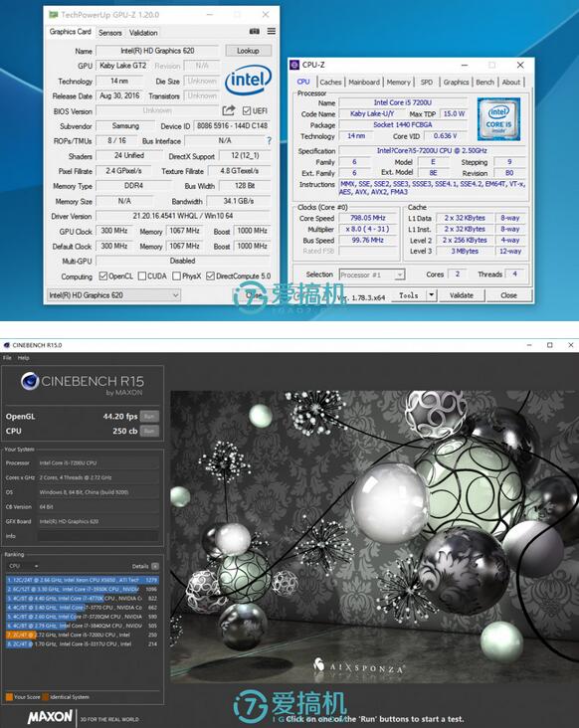
Task: Open the Ranking CPU dropdown in Cinebench
Action: [23, 566]
